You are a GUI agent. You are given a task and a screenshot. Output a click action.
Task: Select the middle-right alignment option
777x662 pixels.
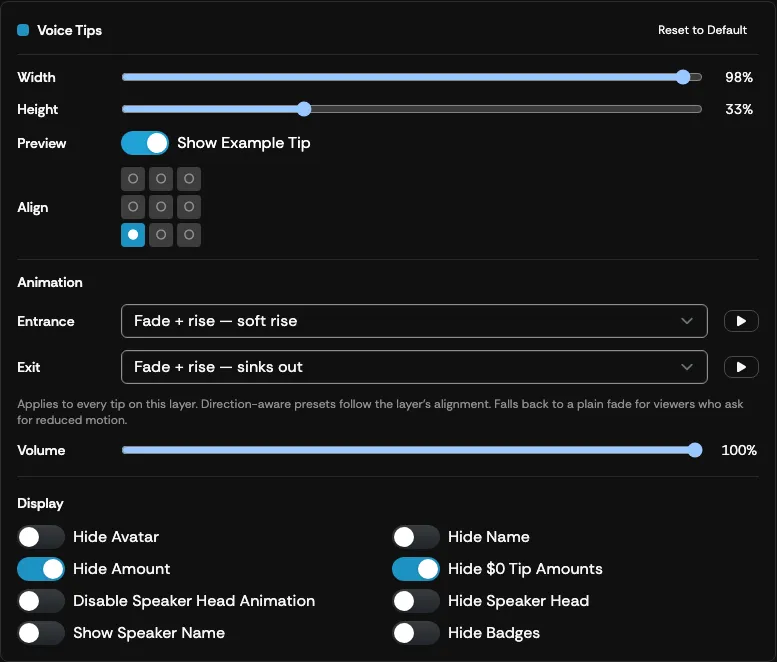(189, 207)
